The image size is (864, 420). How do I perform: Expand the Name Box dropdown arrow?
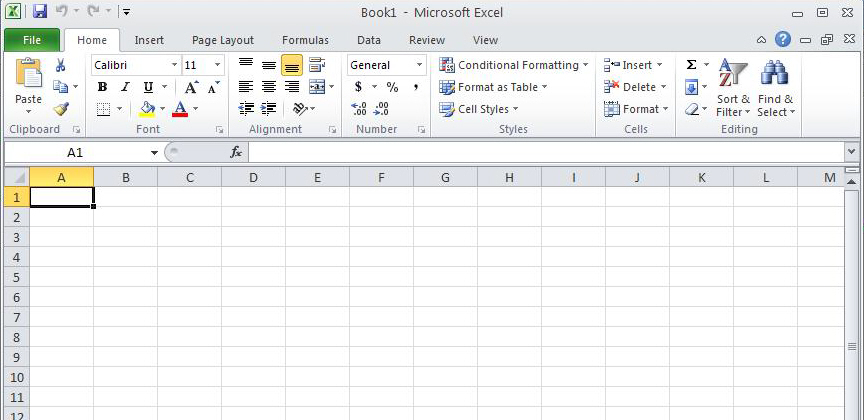coord(154,153)
